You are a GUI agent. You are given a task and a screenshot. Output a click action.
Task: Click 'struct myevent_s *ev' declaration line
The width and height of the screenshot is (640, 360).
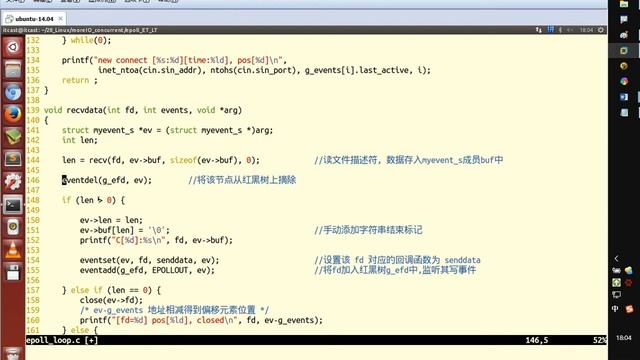(167, 130)
